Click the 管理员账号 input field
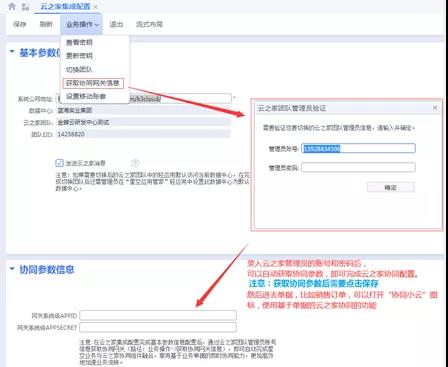 (x=358, y=148)
